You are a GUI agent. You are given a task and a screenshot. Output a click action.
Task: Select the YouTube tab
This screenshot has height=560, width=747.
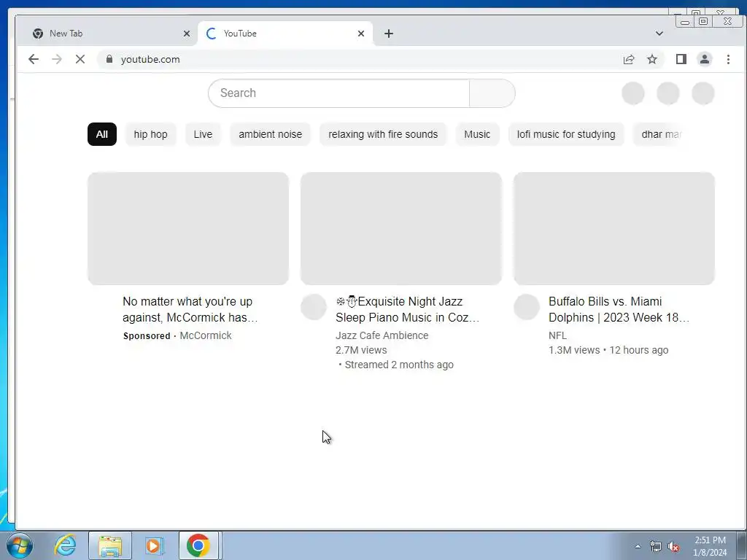285,34
